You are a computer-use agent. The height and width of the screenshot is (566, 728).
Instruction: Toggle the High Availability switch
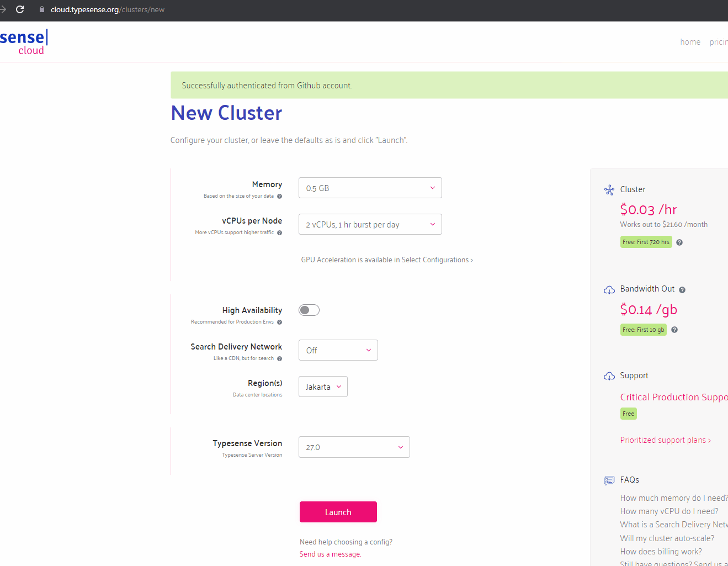(309, 310)
